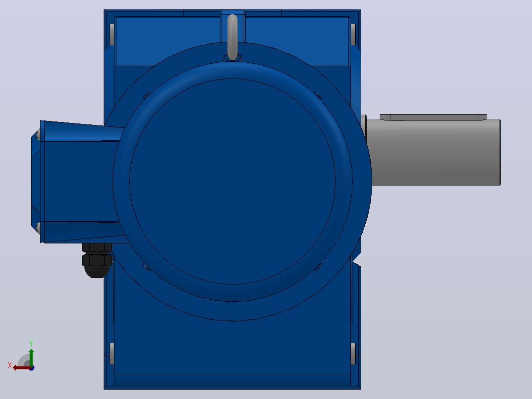The width and height of the screenshot is (532, 399).
Task: Select the gray lifting eye bolt on top
Action: tap(232, 38)
